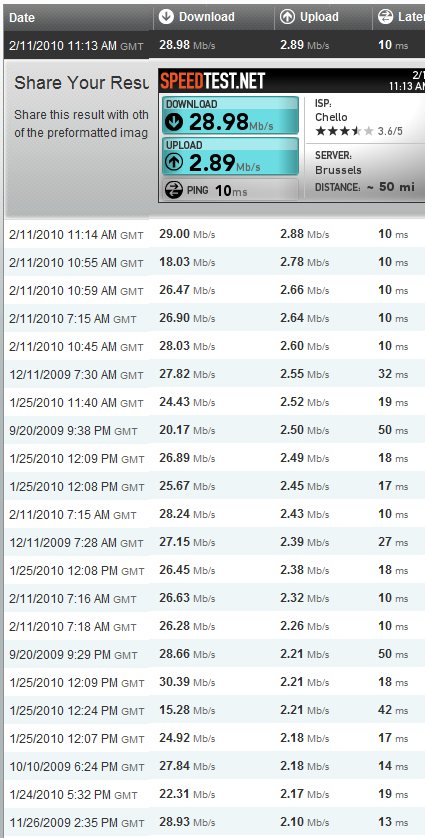425x838 pixels.
Task: Click the Chello ISP star rating
Action: click(x=344, y=131)
